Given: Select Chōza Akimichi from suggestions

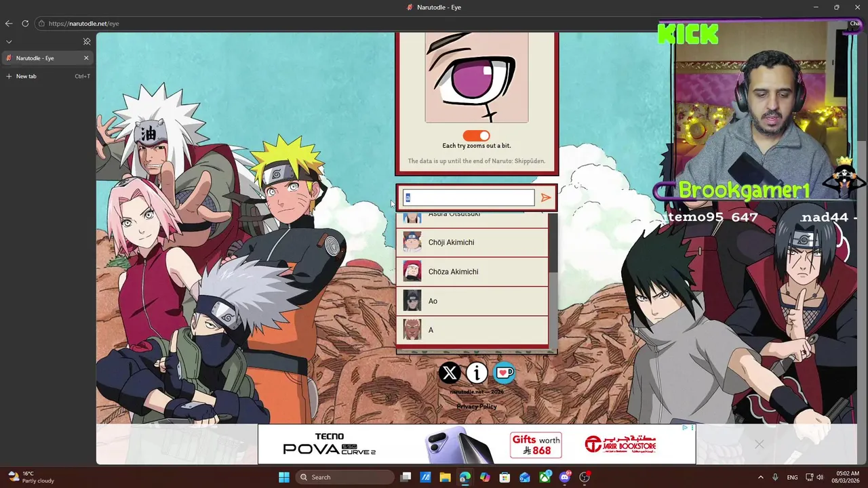Looking at the screenshot, I should (472, 272).
